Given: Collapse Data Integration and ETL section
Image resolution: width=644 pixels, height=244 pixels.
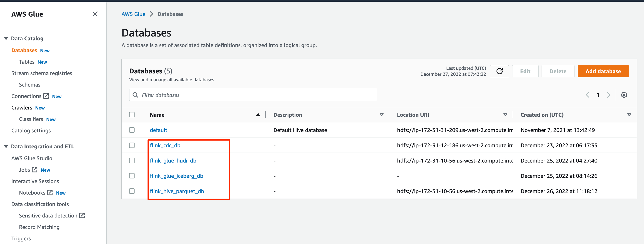Looking at the screenshot, I should pyautogui.click(x=6, y=146).
